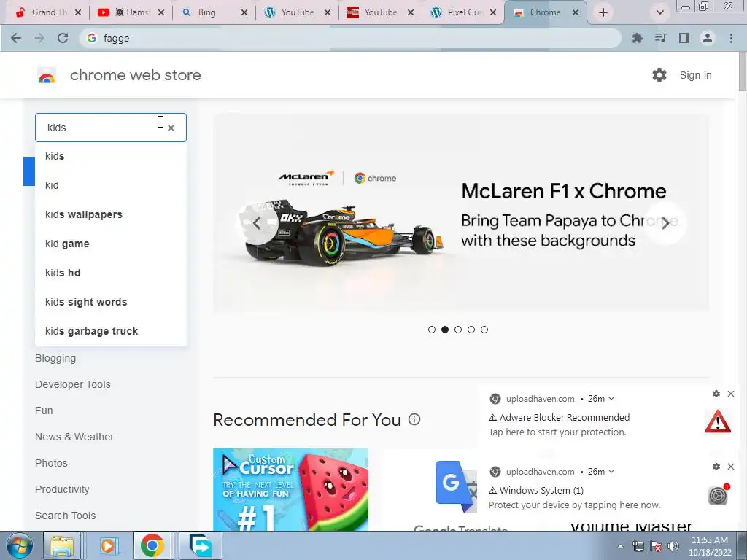
Task: Open the Search Tools category
Action: 65,516
